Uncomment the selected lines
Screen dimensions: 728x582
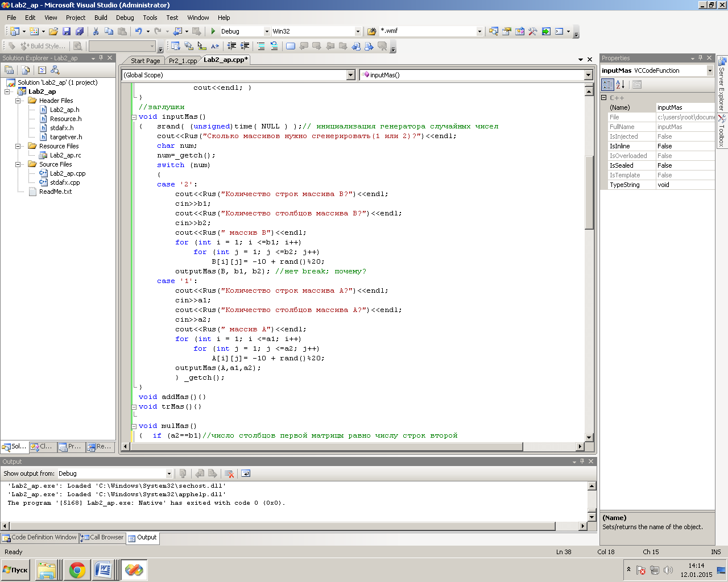274,46
